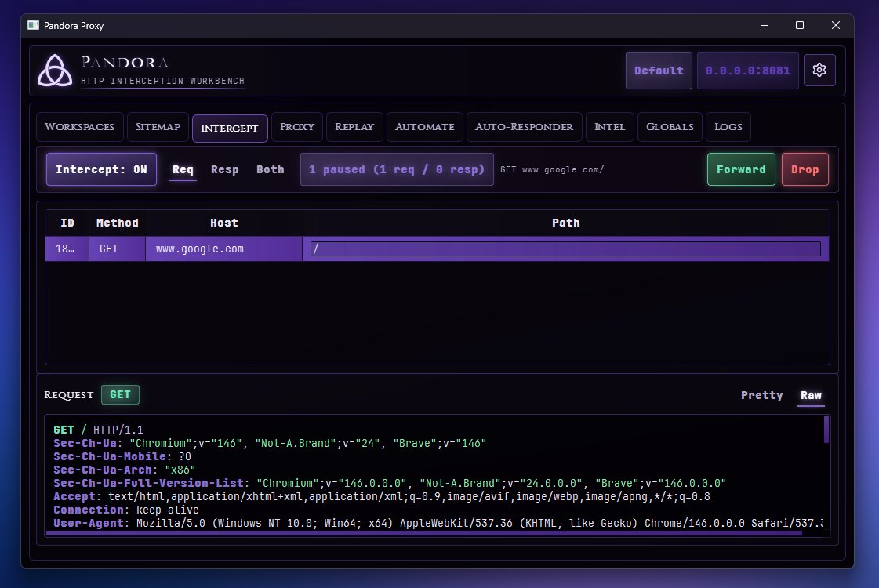
Task: Select the request ID cell 18…
Action: 67,249
